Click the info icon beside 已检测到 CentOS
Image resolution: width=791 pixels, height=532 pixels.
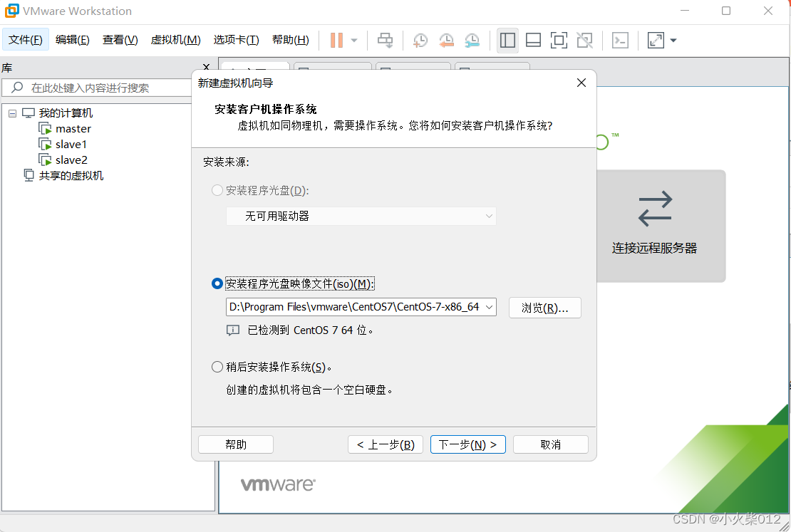[232, 330]
